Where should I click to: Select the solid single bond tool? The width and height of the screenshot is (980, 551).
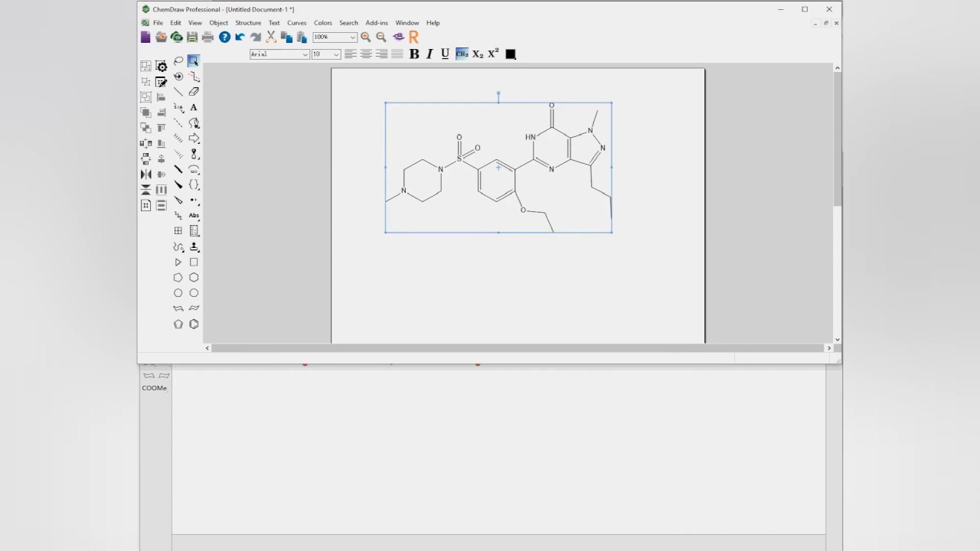178,92
